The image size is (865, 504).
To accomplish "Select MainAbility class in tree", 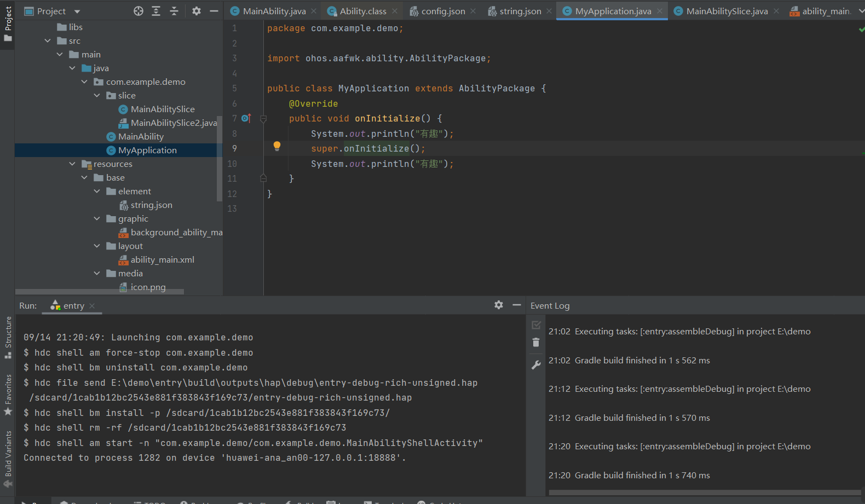I will [x=135, y=136].
